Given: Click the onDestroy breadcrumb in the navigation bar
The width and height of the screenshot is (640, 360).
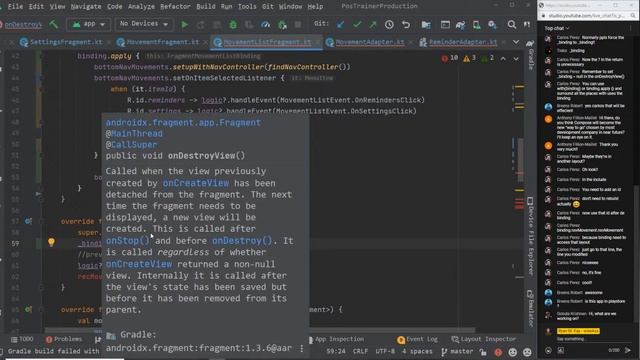Looking at the screenshot, I should pos(22,24).
